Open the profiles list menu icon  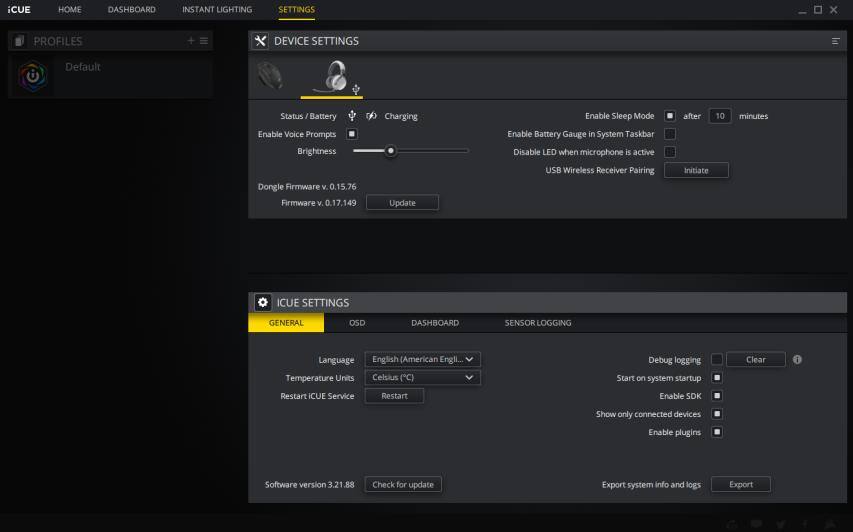204,41
